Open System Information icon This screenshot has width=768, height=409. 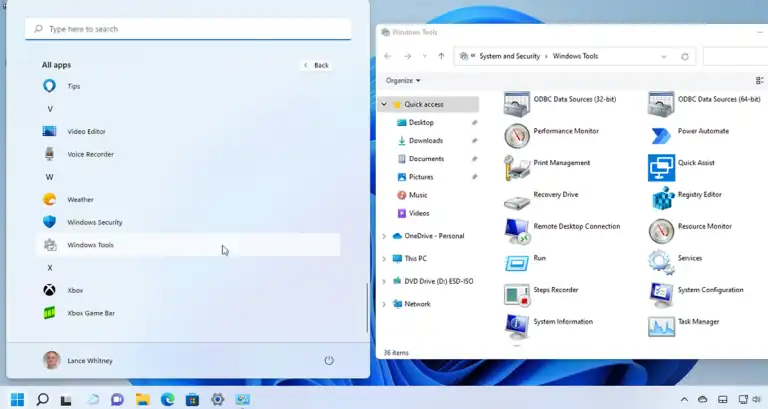click(517, 327)
